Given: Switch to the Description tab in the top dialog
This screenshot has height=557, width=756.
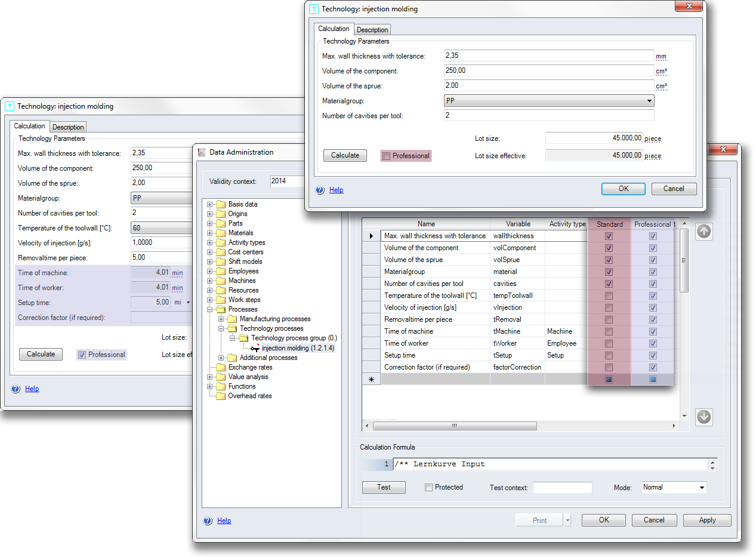Looking at the screenshot, I should [372, 30].
